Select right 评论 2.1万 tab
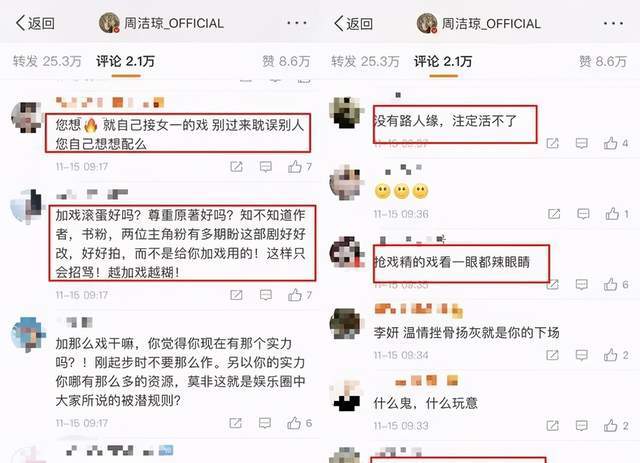640x463 pixels. 443,62
